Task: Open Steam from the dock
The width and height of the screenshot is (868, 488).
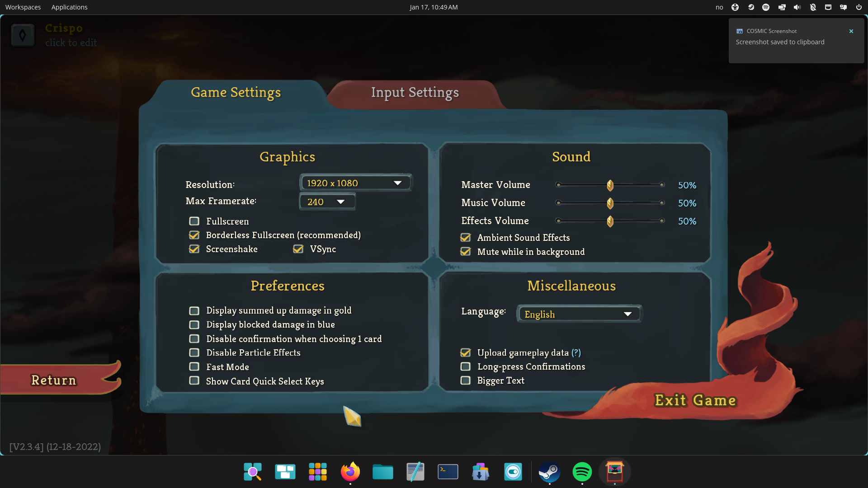Action: point(549,472)
